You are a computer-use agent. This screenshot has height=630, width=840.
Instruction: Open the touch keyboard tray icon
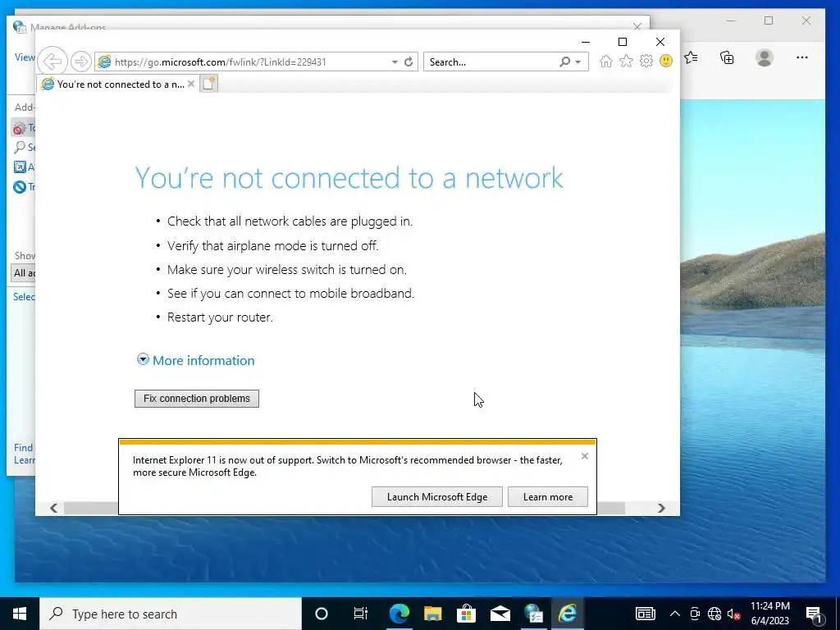click(645, 614)
